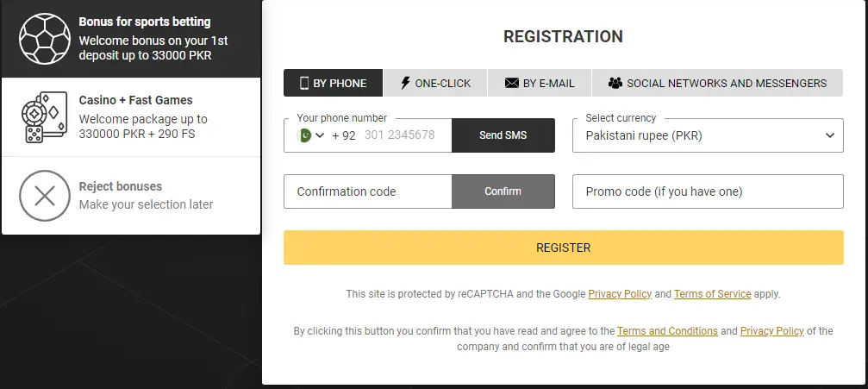Click the phone icon in By Phone tab

coord(304,84)
